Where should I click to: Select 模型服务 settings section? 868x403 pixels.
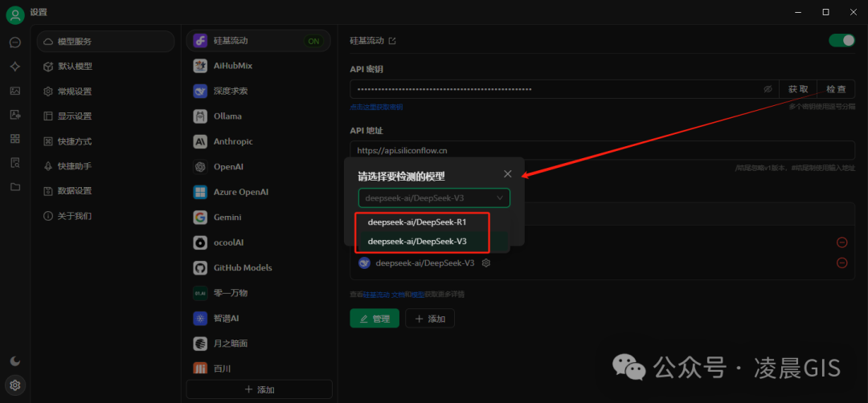[x=105, y=42]
